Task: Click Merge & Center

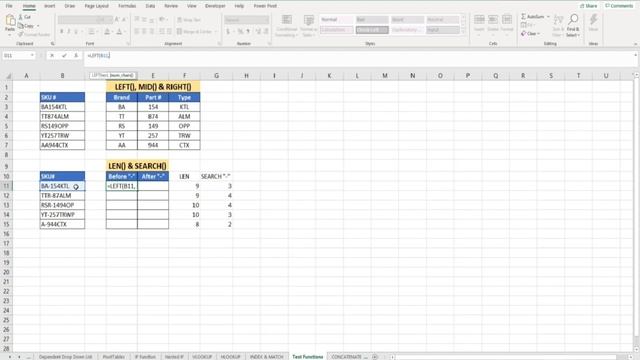Action: pyautogui.click(x=194, y=31)
